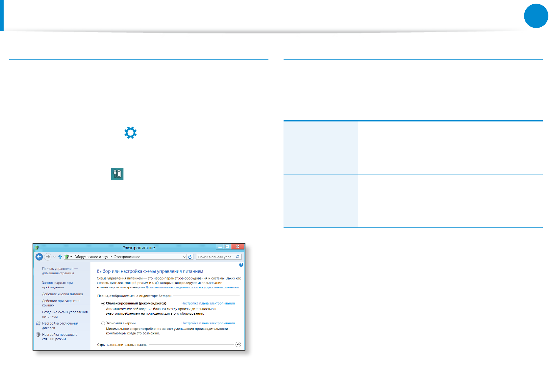The width and height of the screenshot is (552, 392).
Task: Open the recent locations dropdown arrow
Action: point(54,257)
